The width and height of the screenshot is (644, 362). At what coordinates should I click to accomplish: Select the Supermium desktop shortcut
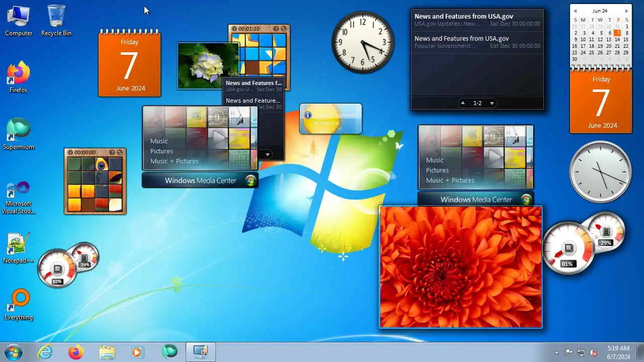click(x=19, y=134)
